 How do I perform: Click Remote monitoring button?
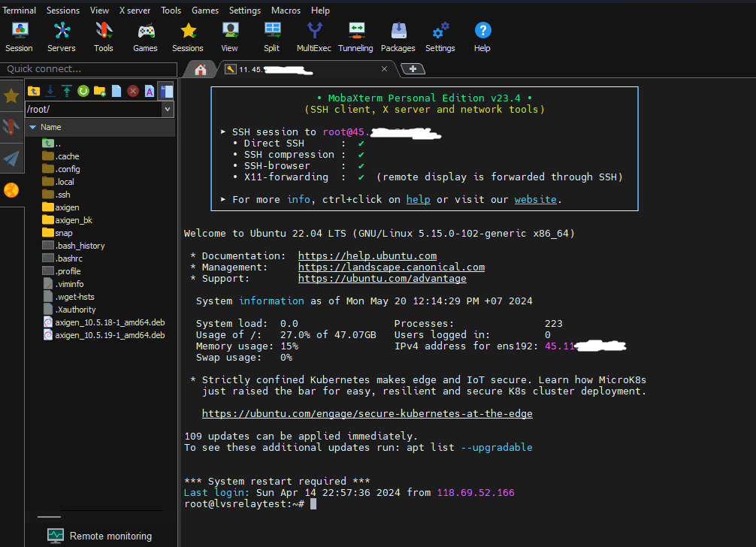100,536
